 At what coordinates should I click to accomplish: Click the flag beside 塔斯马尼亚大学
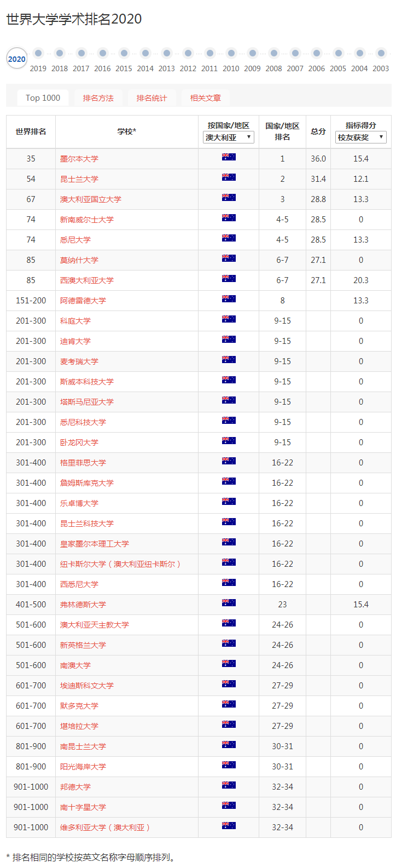pyautogui.click(x=229, y=400)
